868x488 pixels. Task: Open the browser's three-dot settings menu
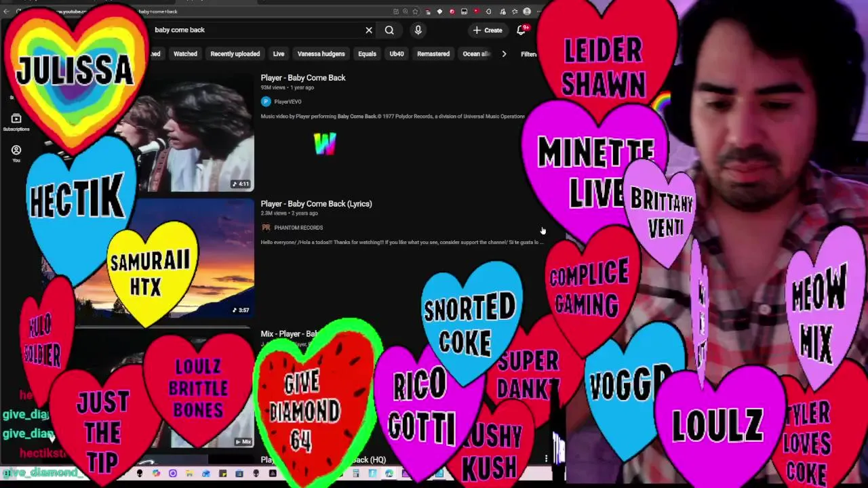[x=538, y=12]
